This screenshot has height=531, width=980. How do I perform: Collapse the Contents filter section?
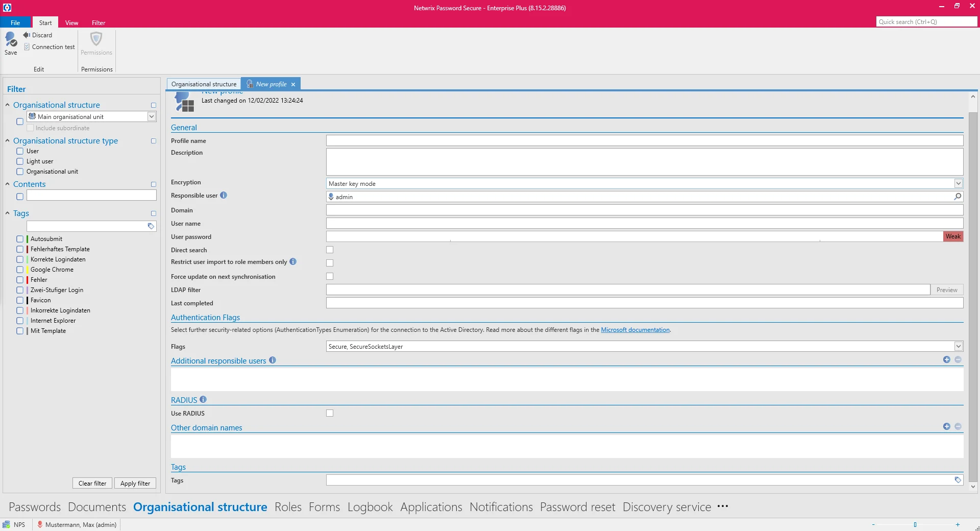click(x=8, y=184)
